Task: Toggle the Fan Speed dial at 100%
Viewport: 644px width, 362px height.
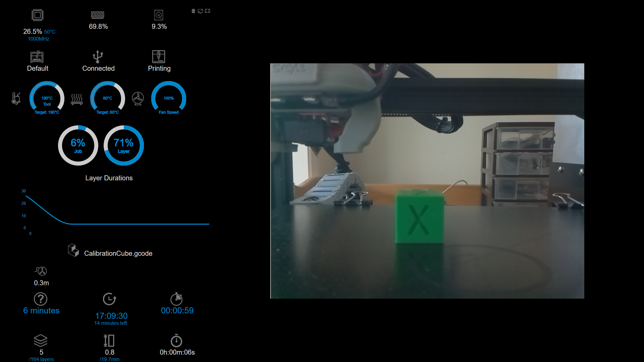Action: click(x=168, y=98)
